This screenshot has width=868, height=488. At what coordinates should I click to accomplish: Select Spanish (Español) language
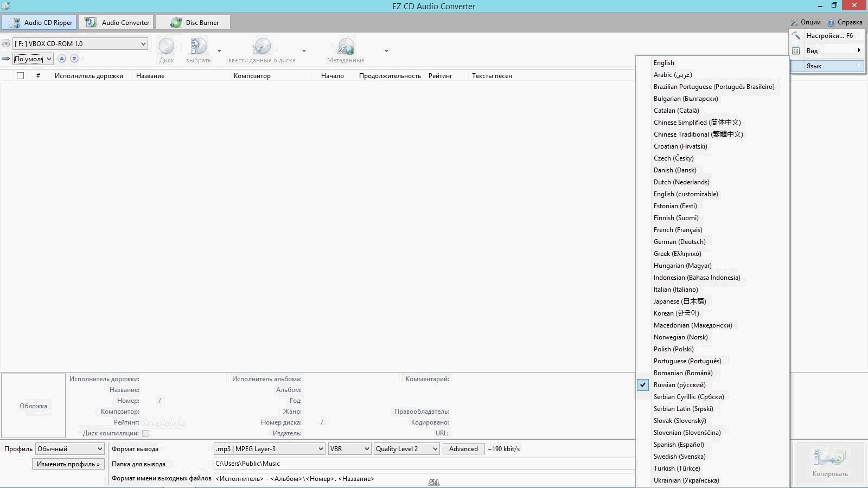click(x=712, y=445)
